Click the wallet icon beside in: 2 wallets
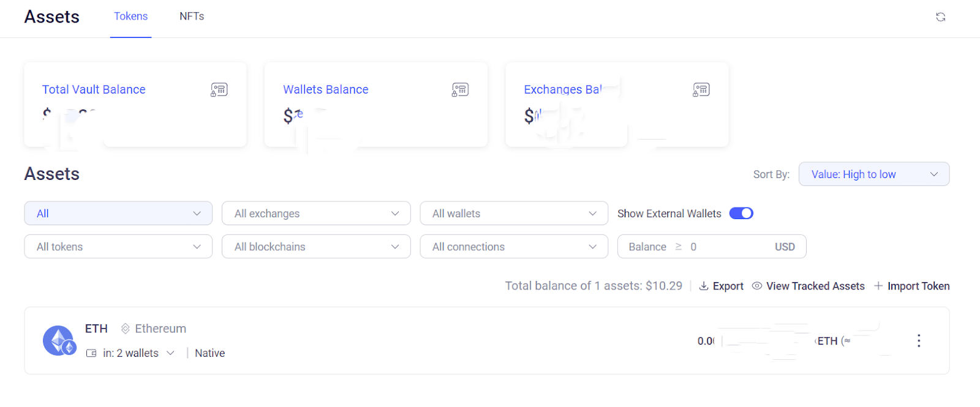980x407 pixels. (91, 353)
